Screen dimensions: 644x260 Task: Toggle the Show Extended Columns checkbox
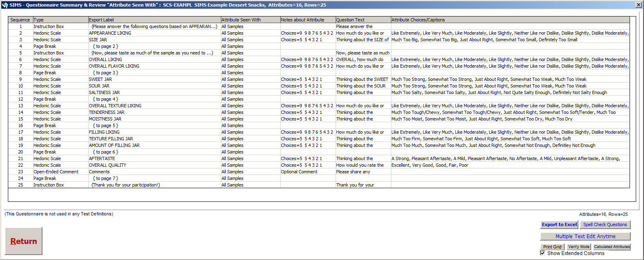(x=543, y=253)
